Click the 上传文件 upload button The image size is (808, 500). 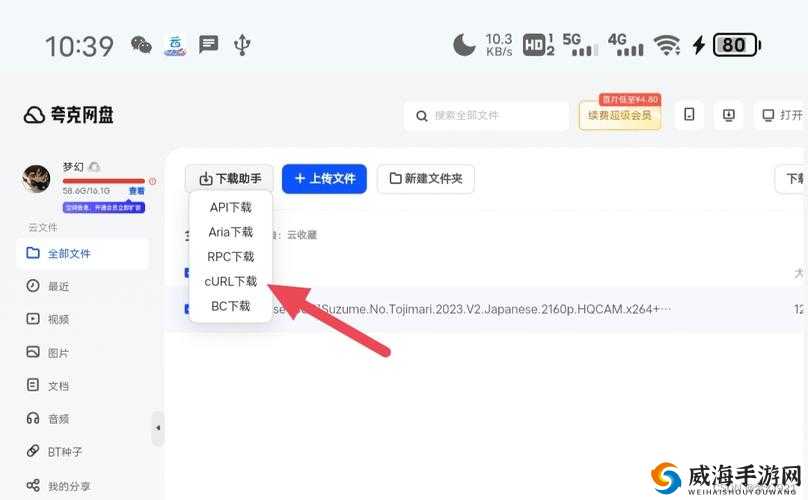324,179
